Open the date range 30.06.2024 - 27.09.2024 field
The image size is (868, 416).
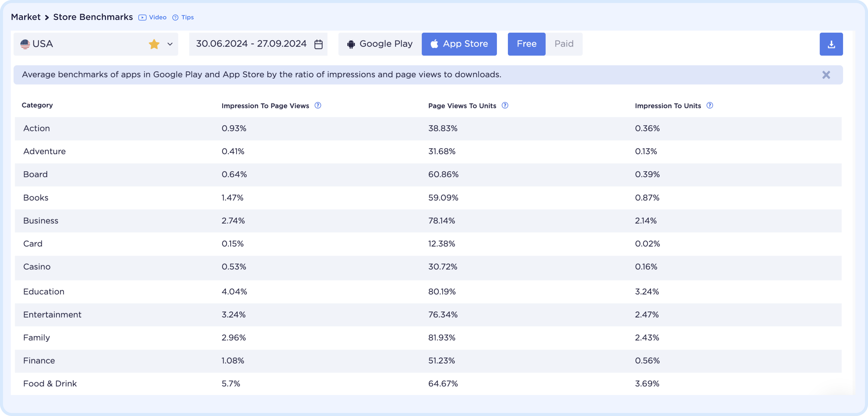click(258, 44)
